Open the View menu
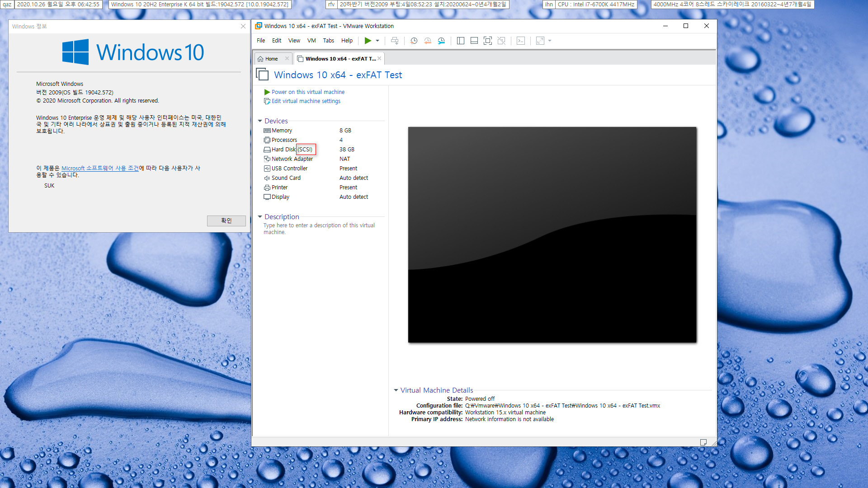Image resolution: width=868 pixels, height=488 pixels. pyautogui.click(x=294, y=41)
